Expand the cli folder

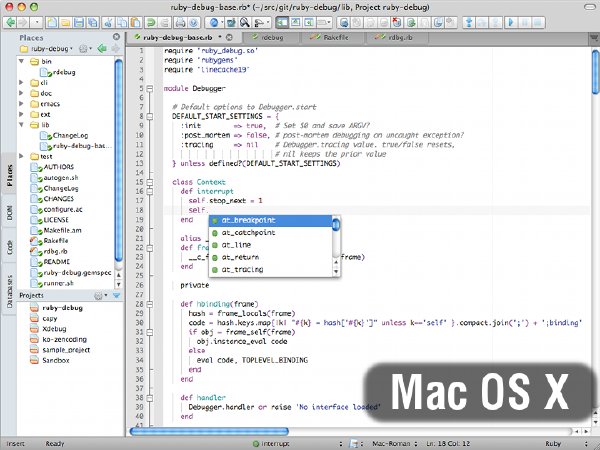[21, 82]
